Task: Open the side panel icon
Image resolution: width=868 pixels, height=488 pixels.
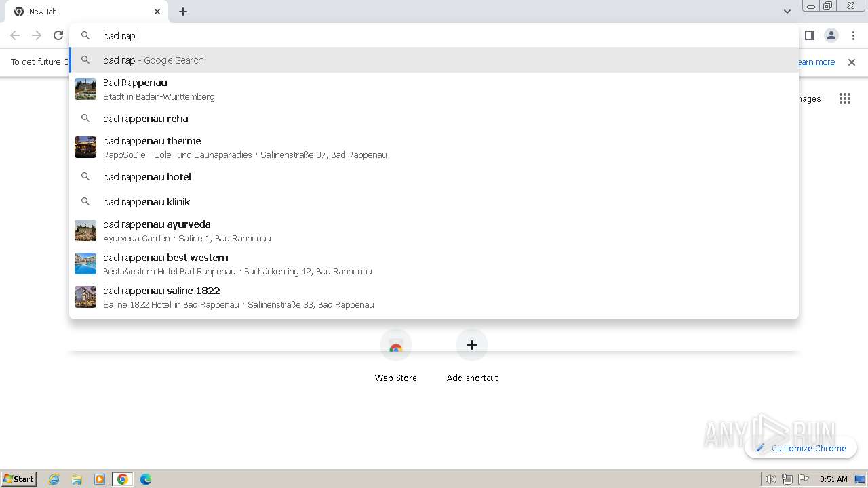Action: pyautogui.click(x=809, y=35)
